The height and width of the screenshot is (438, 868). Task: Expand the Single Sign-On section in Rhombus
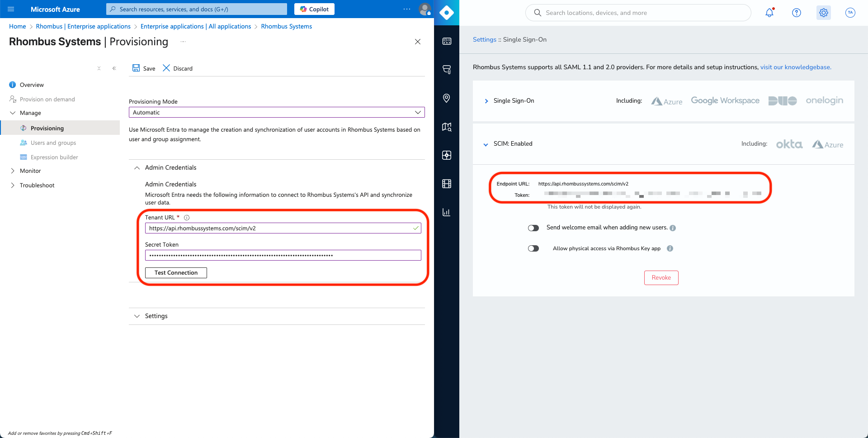pyautogui.click(x=486, y=101)
